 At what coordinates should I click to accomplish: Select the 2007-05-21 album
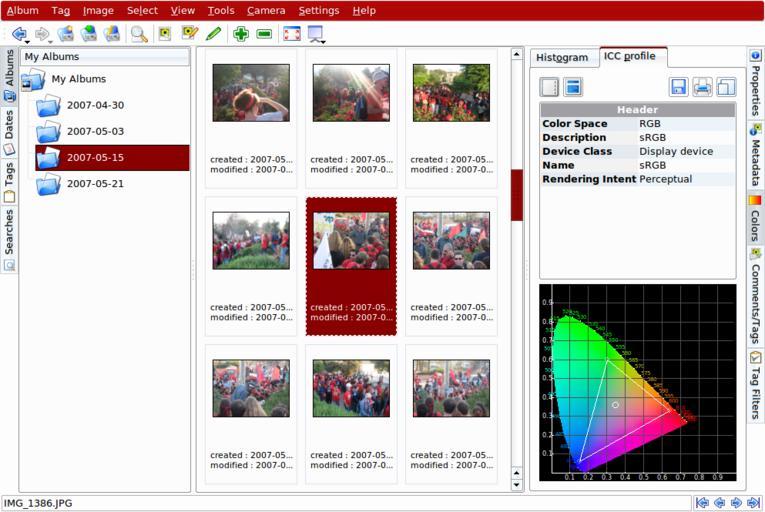[95, 184]
